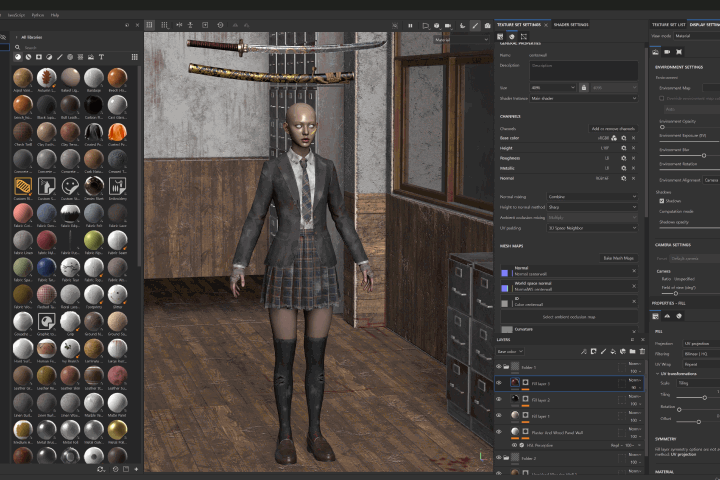Image resolution: width=720 pixels, height=480 pixels.
Task: Click the size lock icon in texture settings
Action: click(x=584, y=87)
